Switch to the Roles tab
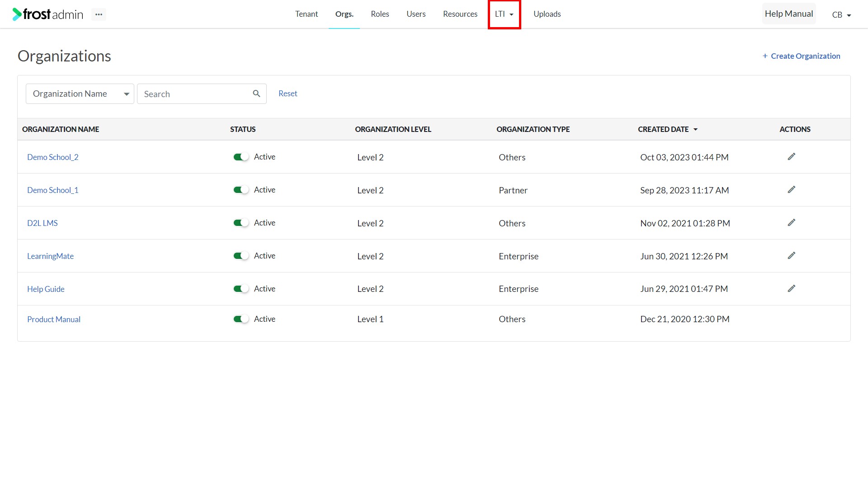This screenshot has height=488, width=868. [x=380, y=14]
